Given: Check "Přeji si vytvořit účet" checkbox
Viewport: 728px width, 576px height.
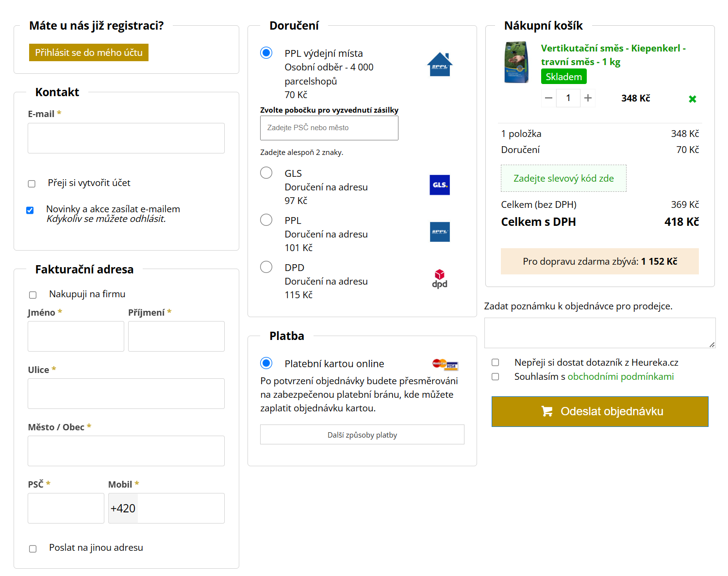Looking at the screenshot, I should 32,184.
